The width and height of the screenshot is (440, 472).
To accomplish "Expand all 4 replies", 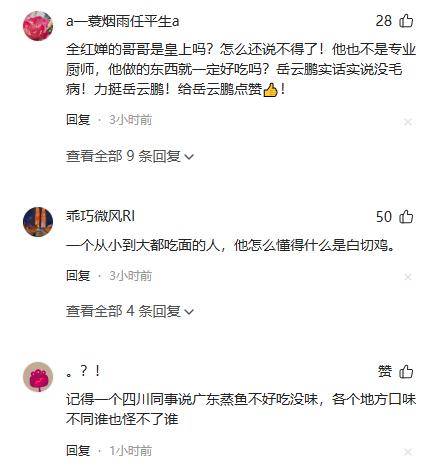I will 130,311.
